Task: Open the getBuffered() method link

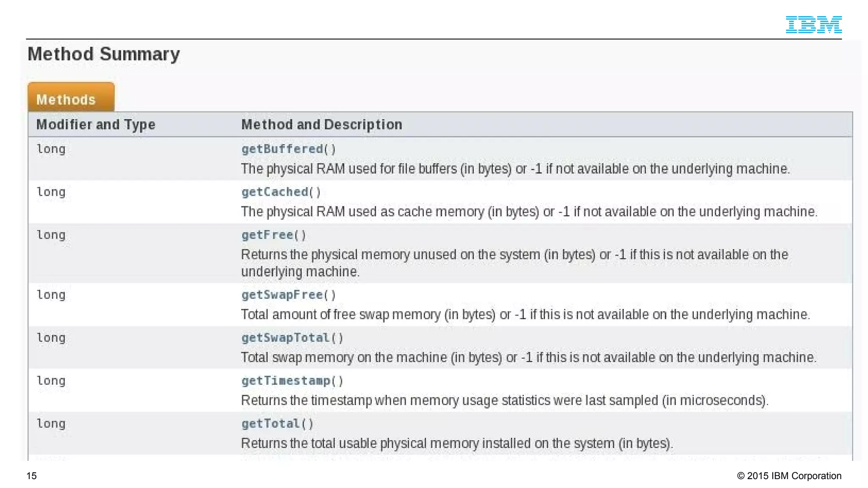Action: click(x=289, y=149)
